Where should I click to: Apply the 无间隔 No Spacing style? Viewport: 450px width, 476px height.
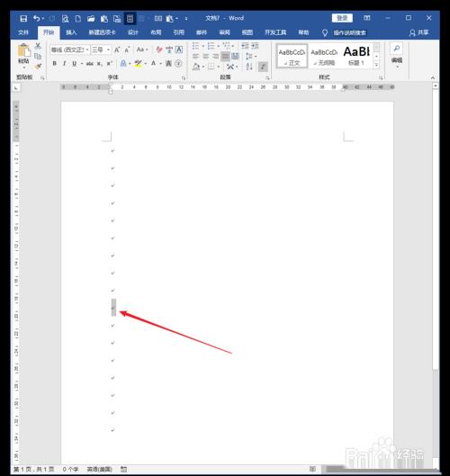[324, 56]
